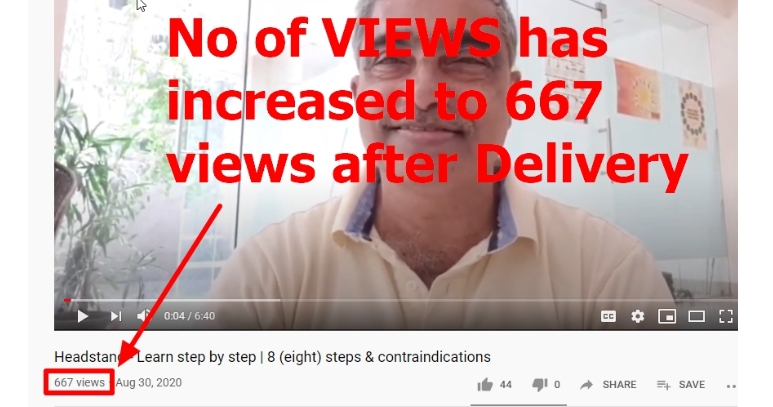Click the 0:04 / 6:40 time display

click(189, 316)
